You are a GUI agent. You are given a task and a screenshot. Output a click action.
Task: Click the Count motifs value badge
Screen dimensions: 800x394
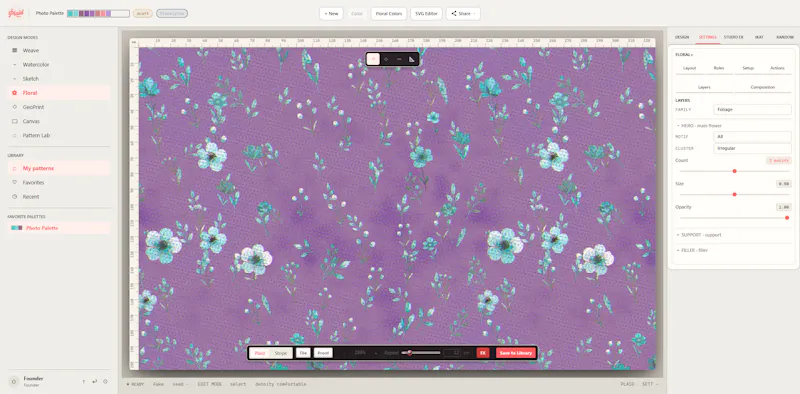pos(779,160)
